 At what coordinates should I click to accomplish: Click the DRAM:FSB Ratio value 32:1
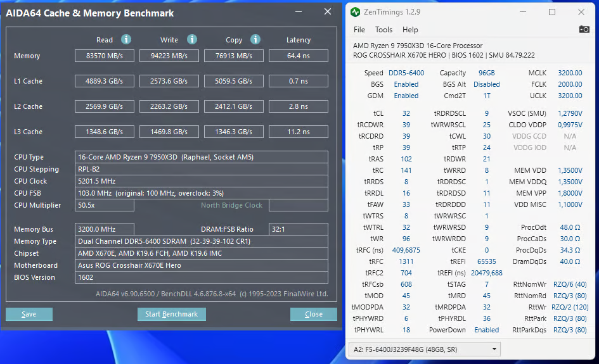click(299, 229)
